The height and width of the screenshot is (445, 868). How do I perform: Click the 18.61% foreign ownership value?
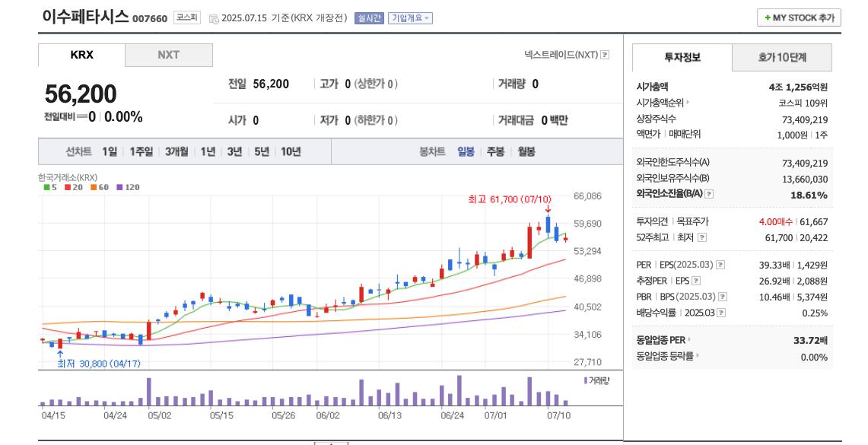pos(809,195)
